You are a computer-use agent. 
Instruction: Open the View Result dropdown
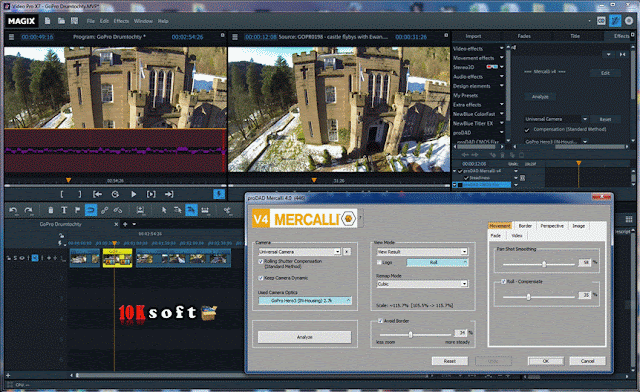click(422, 252)
